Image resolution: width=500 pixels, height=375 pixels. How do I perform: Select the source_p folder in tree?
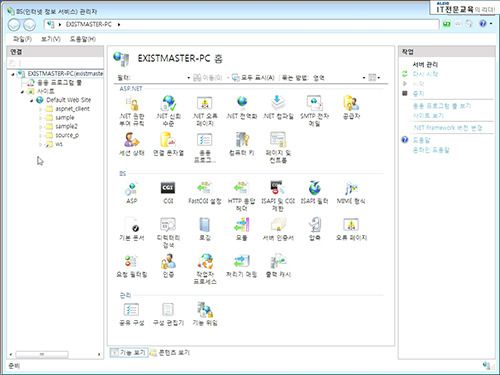point(67,135)
